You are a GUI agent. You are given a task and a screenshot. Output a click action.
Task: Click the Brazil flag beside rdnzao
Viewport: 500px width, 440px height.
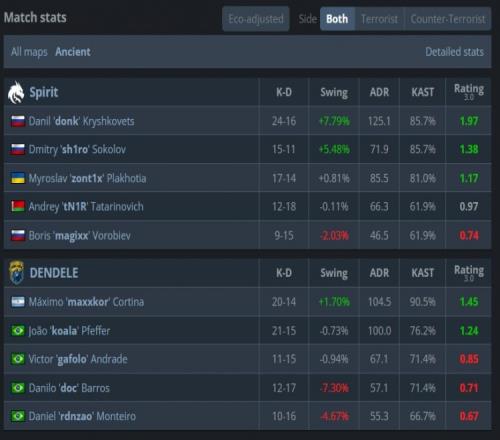18,416
